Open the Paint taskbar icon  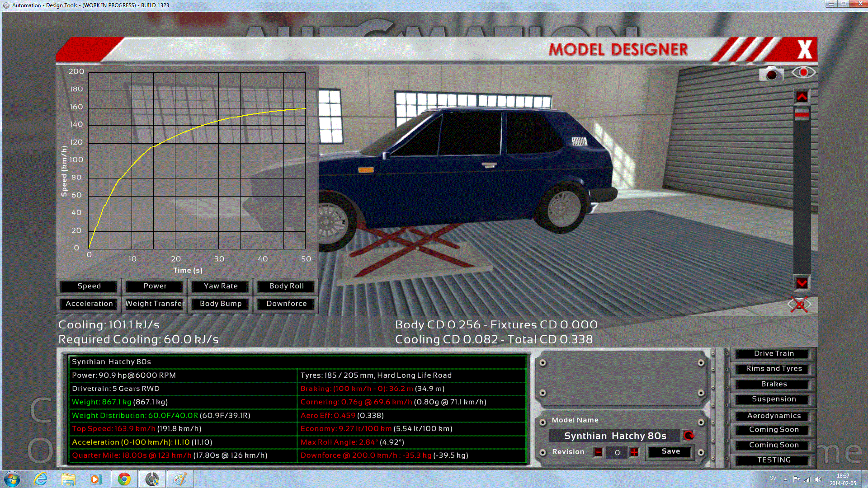tap(180, 479)
